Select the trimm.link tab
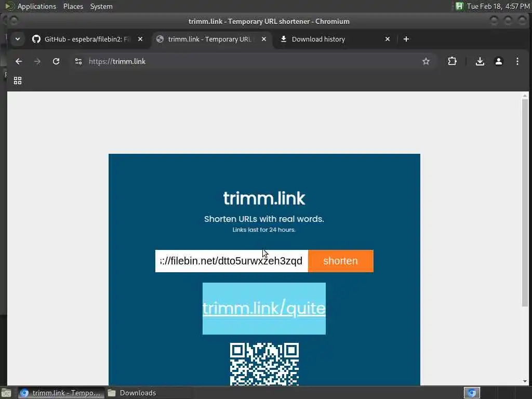This screenshot has width=532, height=399. pyautogui.click(x=210, y=39)
